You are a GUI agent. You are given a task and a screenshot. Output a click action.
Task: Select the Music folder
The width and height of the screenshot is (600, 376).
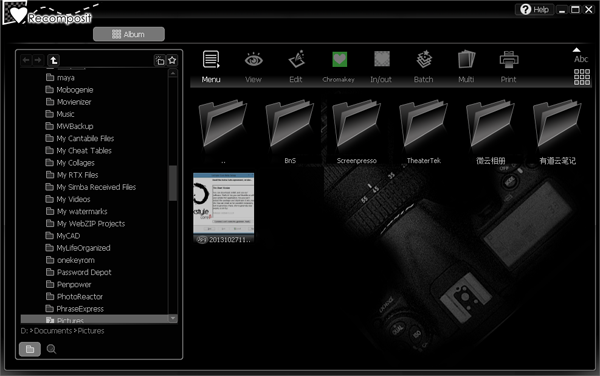(x=60, y=114)
